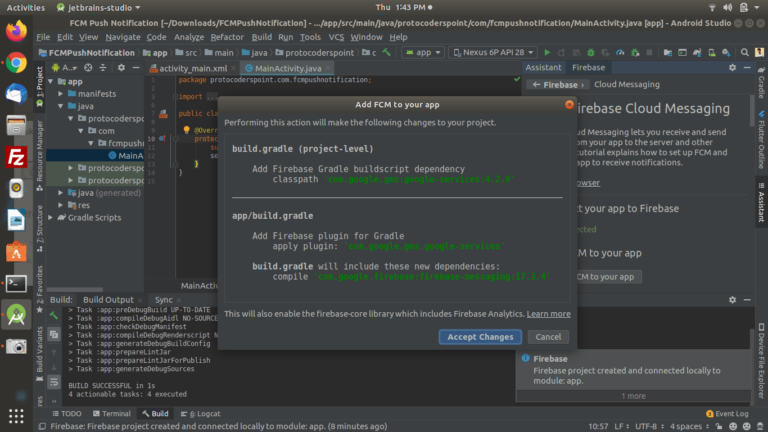Open Assistant panel settings gear
The height and width of the screenshot is (432, 768).
[732, 68]
